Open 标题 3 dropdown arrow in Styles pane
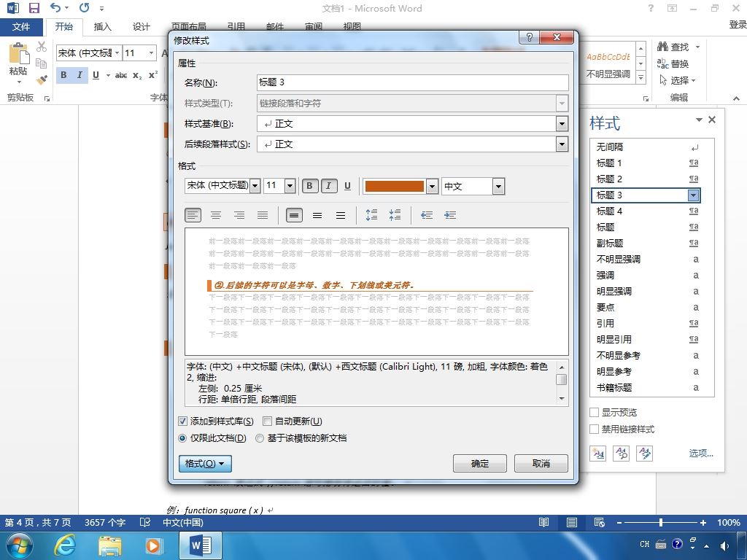747x560 pixels. point(693,195)
